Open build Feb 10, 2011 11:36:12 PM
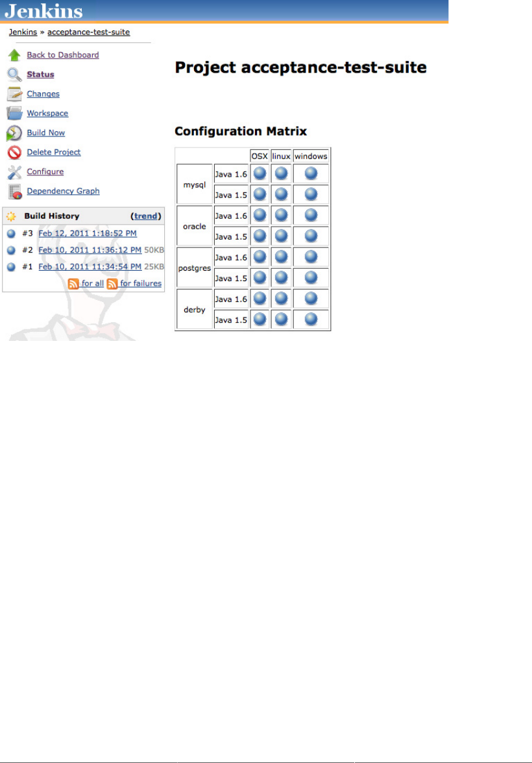This screenshot has width=532, height=763. pos(90,250)
